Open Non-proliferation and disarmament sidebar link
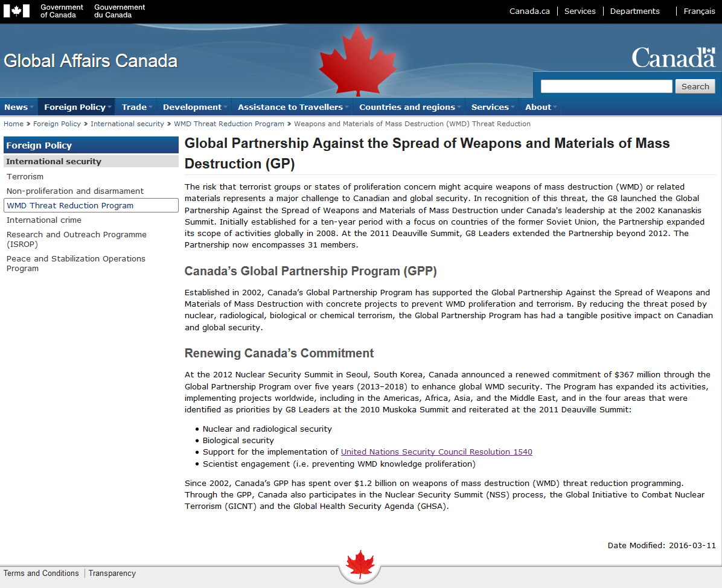722x588 pixels. 75,191
